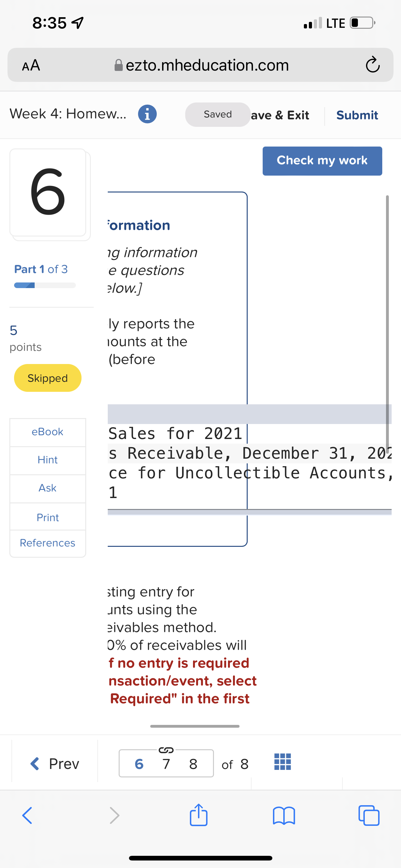Tap the Safari share icon

[198, 816]
